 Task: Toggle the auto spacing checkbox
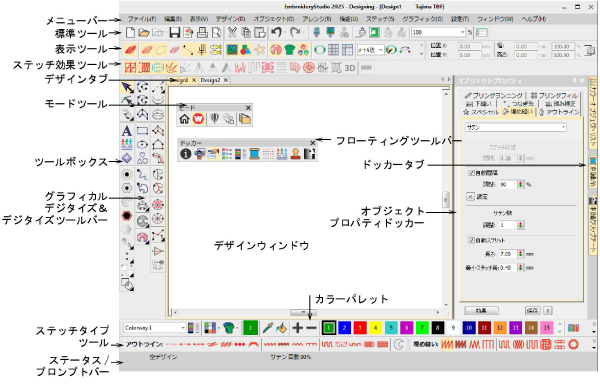471,173
